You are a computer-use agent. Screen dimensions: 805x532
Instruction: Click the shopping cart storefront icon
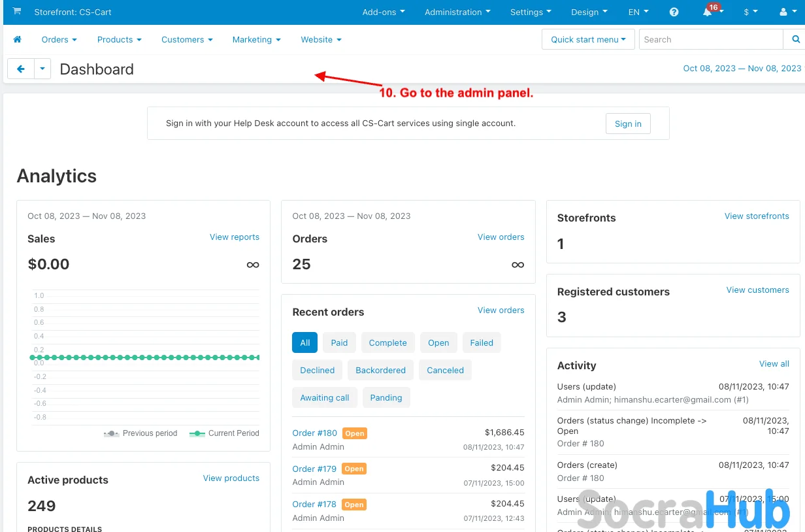coord(17,12)
